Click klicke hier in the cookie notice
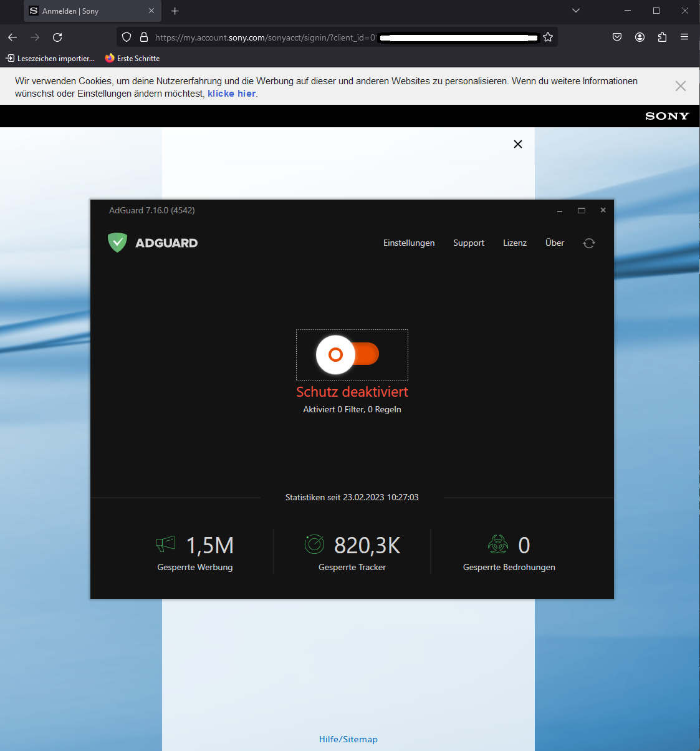This screenshot has width=700, height=751. pyautogui.click(x=231, y=93)
